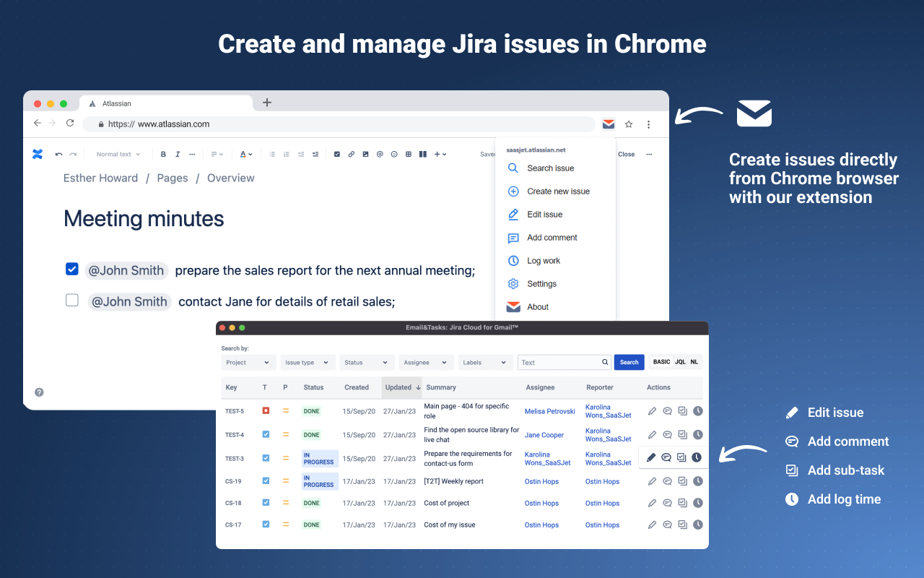Select the Atlassian browser tab

[x=166, y=103]
